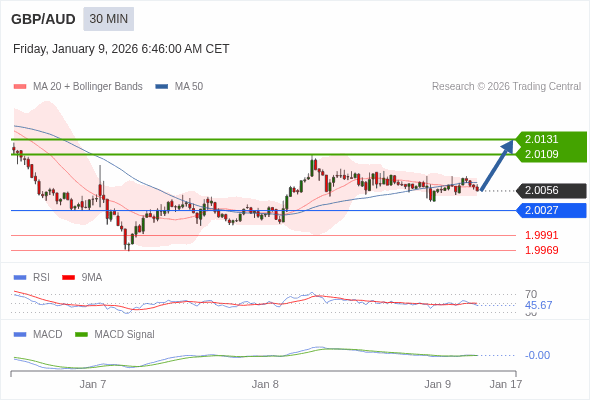
Task: Click the Research © 2026 Trading Central credit
Action: tap(506, 87)
